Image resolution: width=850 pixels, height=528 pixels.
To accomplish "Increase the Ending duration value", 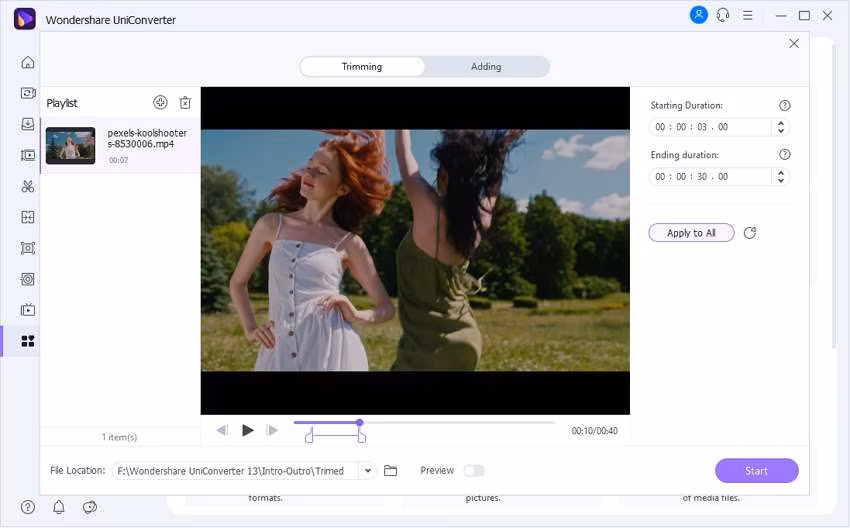I will pyautogui.click(x=781, y=172).
